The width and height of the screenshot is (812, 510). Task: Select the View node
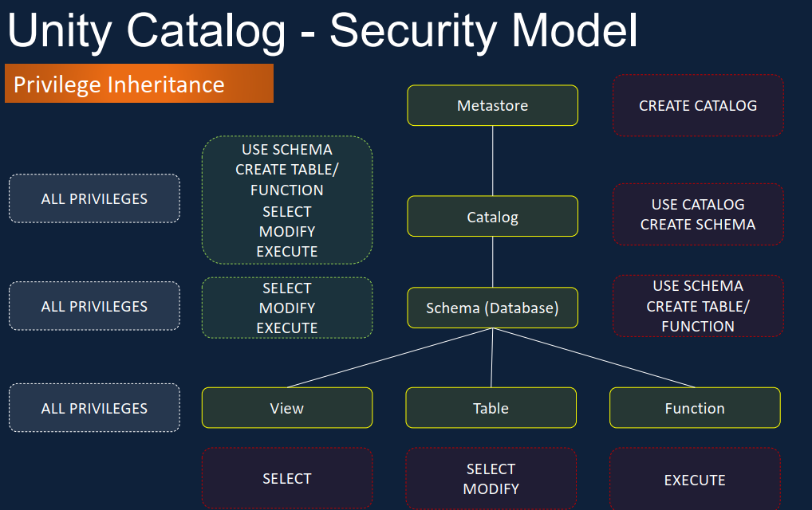287,407
